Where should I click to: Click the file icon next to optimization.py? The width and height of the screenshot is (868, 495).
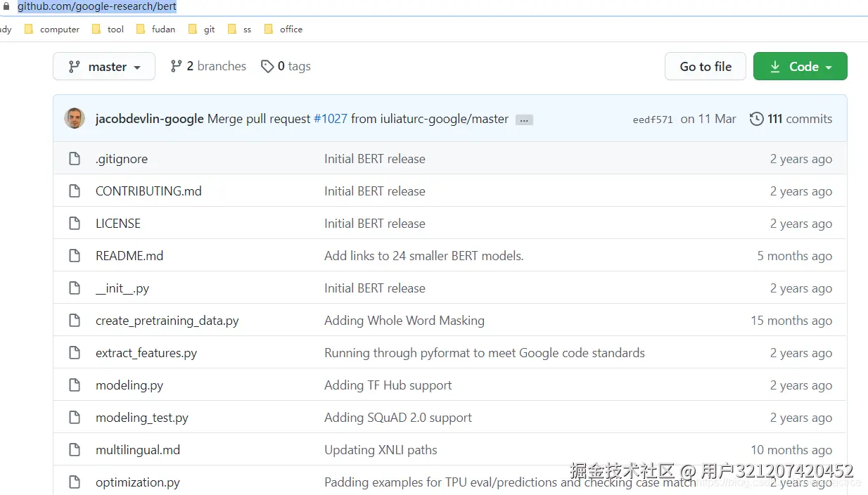pyautogui.click(x=75, y=482)
